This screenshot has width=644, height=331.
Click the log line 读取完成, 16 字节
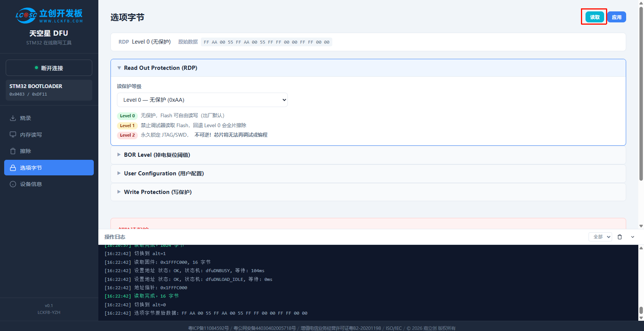[x=142, y=296]
